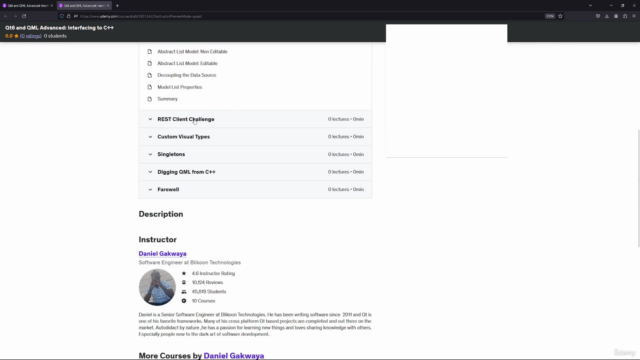Click the file icon beside Abstract List Model: Editable

point(149,63)
